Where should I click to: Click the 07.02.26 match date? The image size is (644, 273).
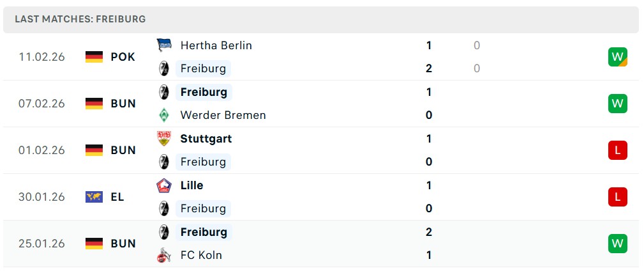point(41,104)
